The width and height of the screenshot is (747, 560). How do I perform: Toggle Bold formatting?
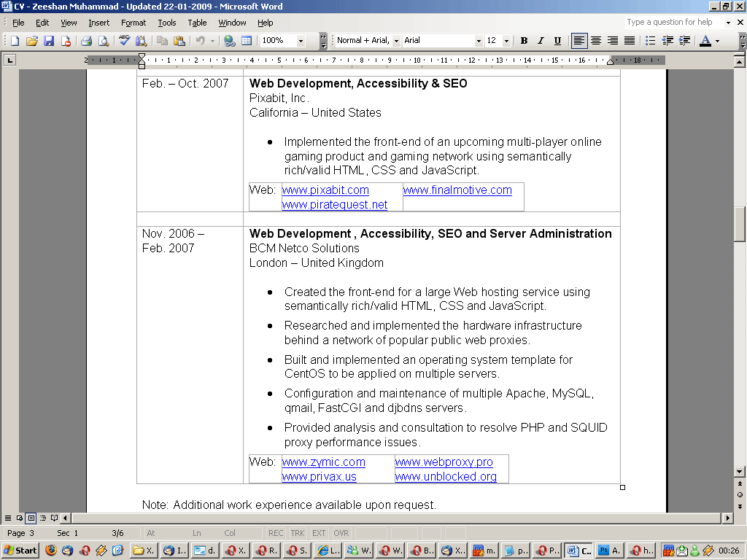tap(524, 41)
